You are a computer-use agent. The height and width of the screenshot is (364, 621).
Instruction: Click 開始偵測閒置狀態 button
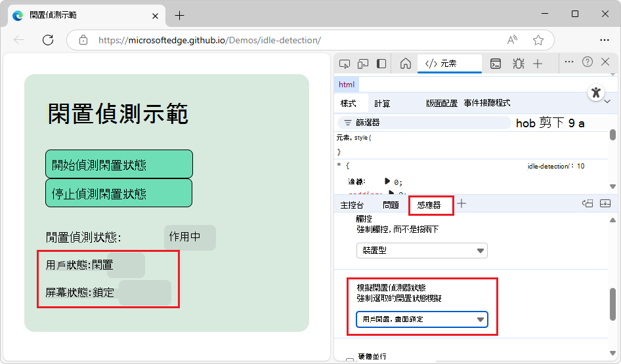pos(119,164)
